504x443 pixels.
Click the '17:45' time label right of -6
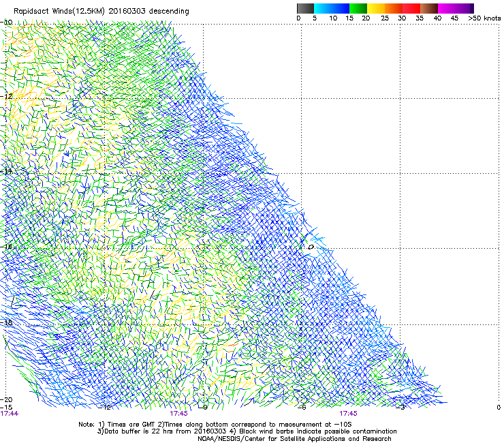click(x=349, y=414)
